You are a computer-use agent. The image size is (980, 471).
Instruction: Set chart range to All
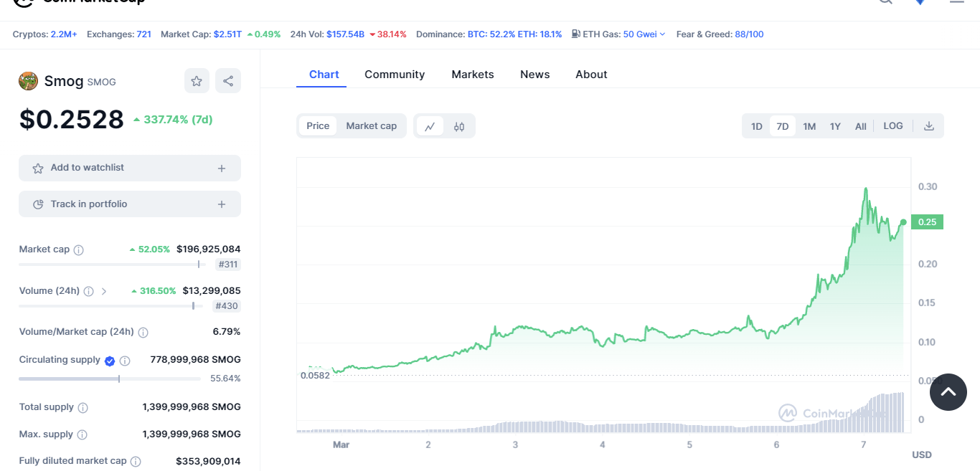tap(861, 127)
